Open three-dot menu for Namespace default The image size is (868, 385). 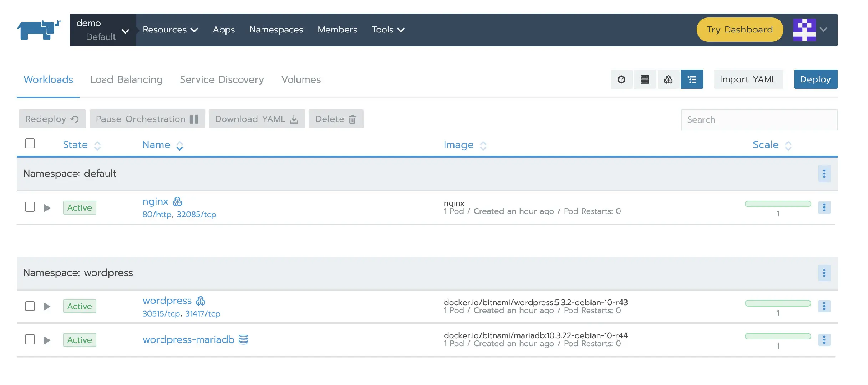(x=824, y=174)
